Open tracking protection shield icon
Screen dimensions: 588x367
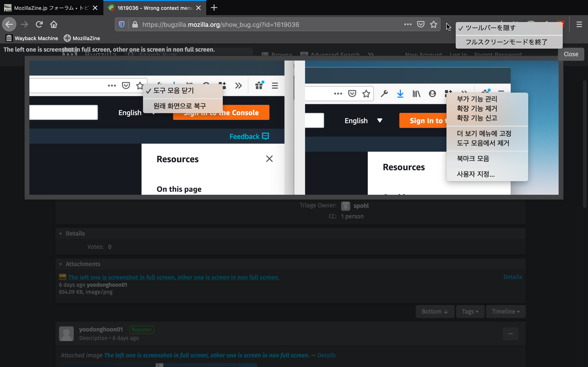pyautogui.click(x=122, y=24)
